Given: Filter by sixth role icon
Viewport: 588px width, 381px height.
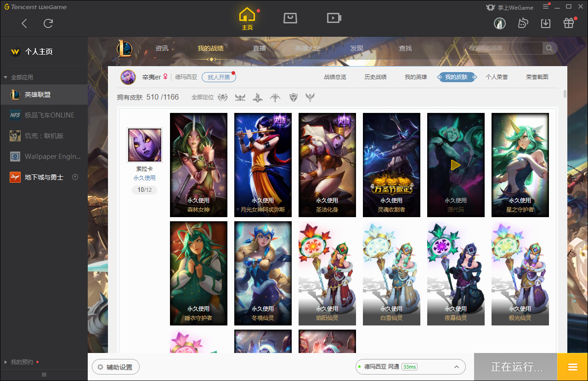Looking at the screenshot, I should [311, 97].
